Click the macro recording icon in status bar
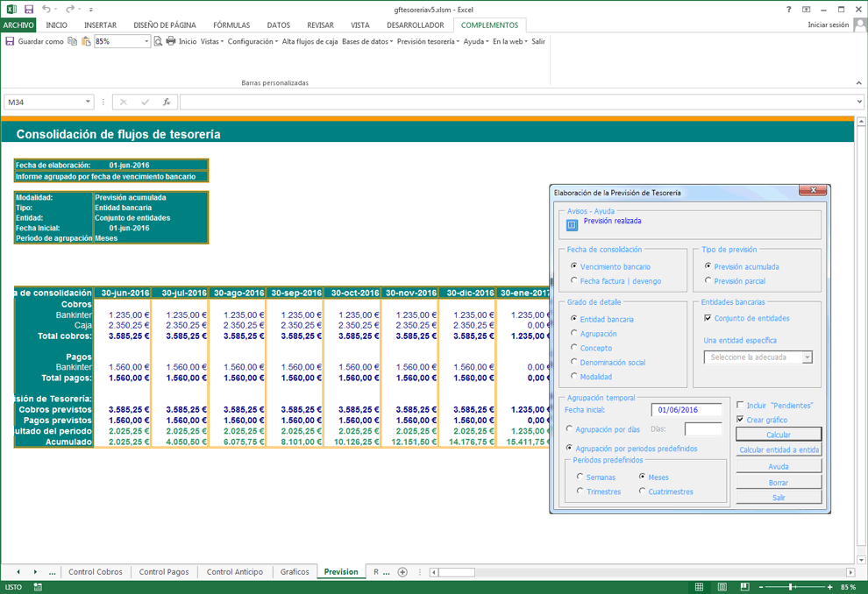The width and height of the screenshot is (868, 594). tap(38, 587)
